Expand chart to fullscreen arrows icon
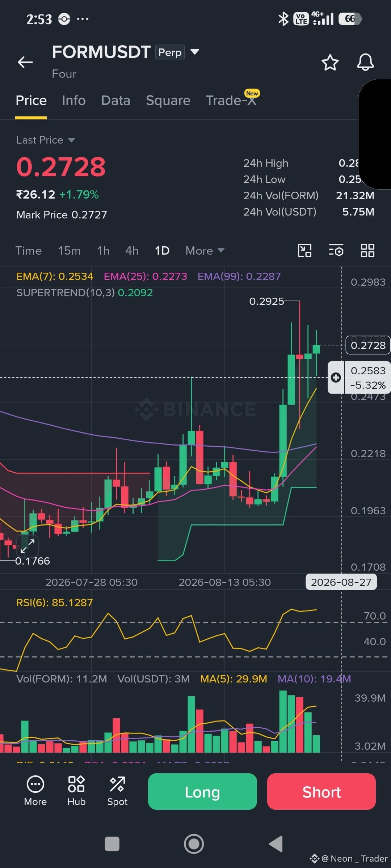The image size is (391, 868). (x=28, y=546)
